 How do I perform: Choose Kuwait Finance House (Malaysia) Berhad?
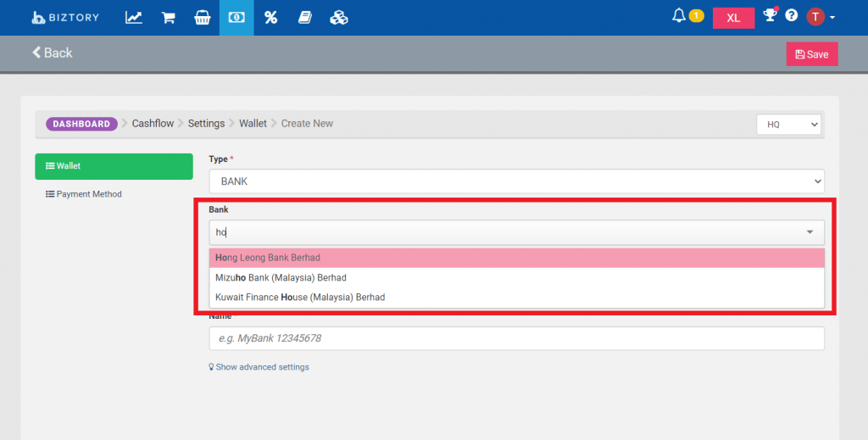(x=516, y=298)
